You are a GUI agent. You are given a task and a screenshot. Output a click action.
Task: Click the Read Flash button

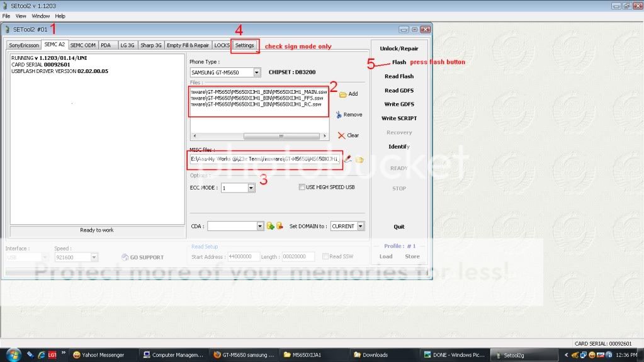pos(399,76)
